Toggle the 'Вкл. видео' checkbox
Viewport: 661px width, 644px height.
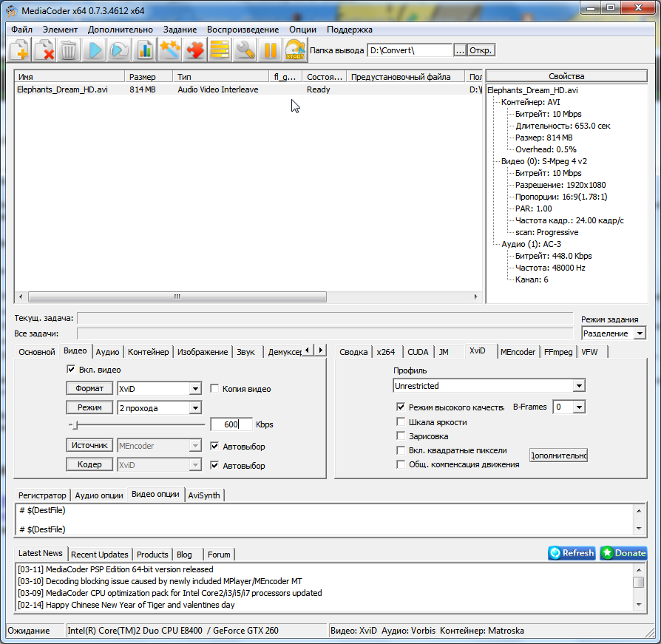(71, 369)
